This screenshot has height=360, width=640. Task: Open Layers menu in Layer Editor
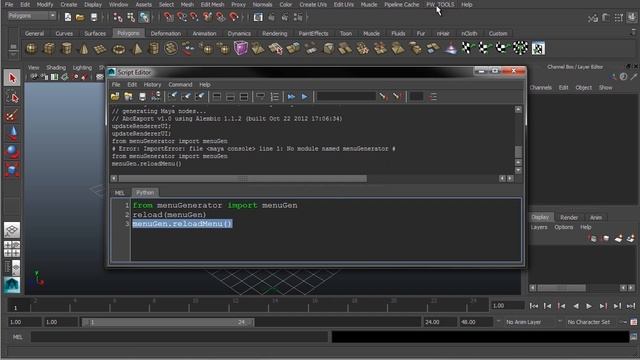tap(539, 227)
